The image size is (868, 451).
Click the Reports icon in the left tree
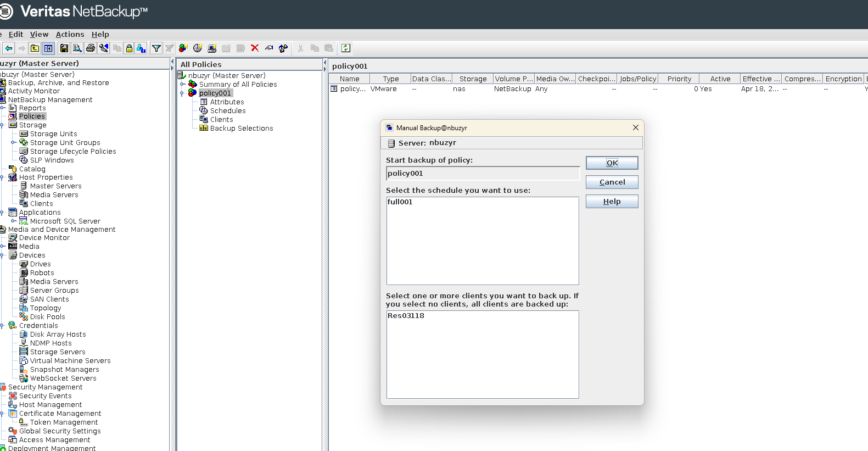(13, 108)
